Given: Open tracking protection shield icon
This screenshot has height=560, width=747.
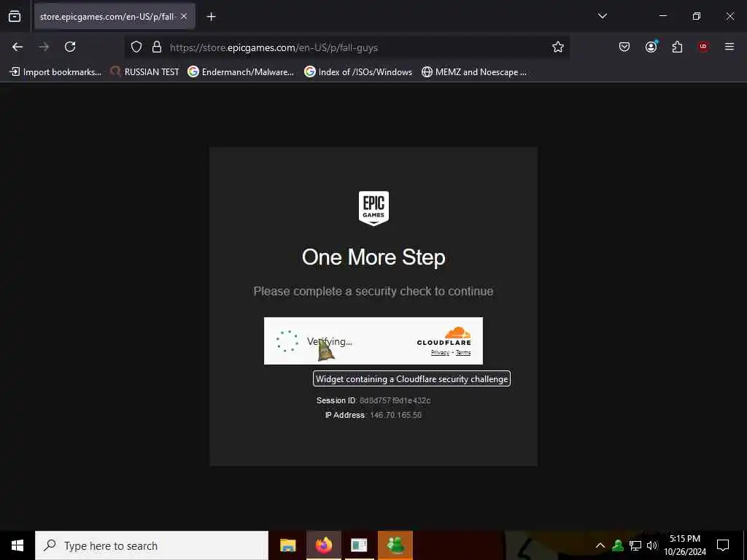Looking at the screenshot, I should point(136,47).
